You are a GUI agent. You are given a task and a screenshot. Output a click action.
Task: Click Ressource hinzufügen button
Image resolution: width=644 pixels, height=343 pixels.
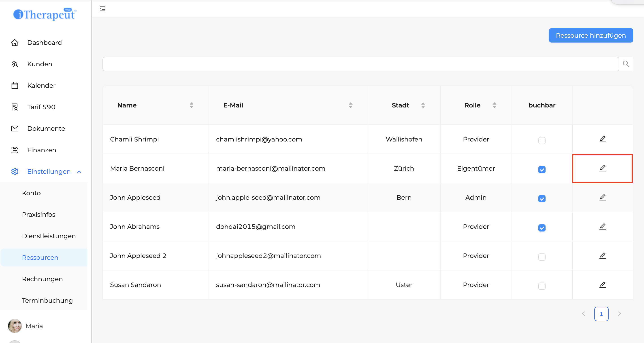591,36
